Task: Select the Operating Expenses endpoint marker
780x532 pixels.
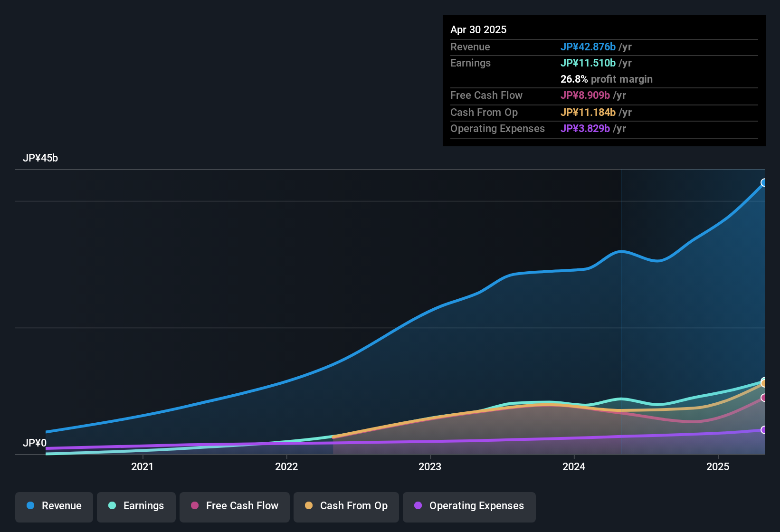Action: [x=764, y=430]
